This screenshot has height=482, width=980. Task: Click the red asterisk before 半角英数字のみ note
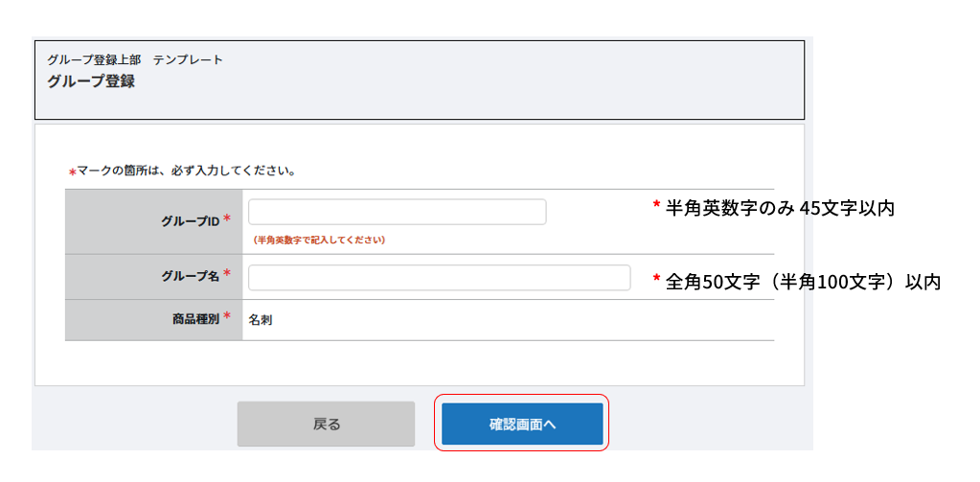click(656, 205)
